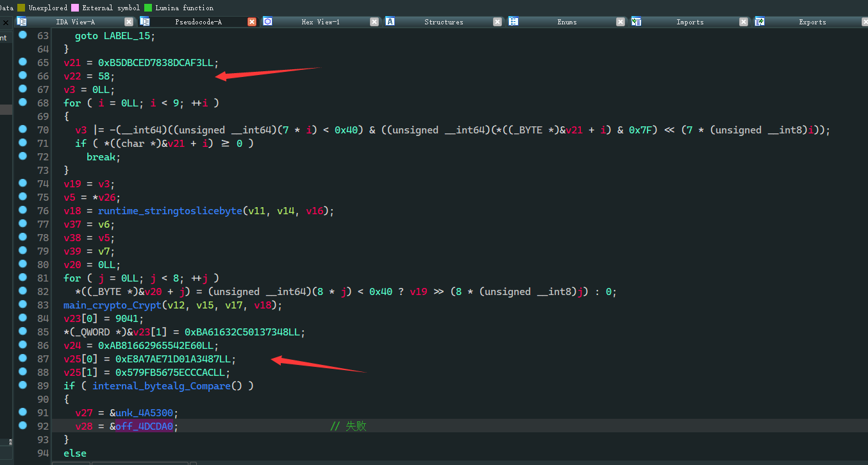Close the Hex View-1 tab

[x=374, y=22]
